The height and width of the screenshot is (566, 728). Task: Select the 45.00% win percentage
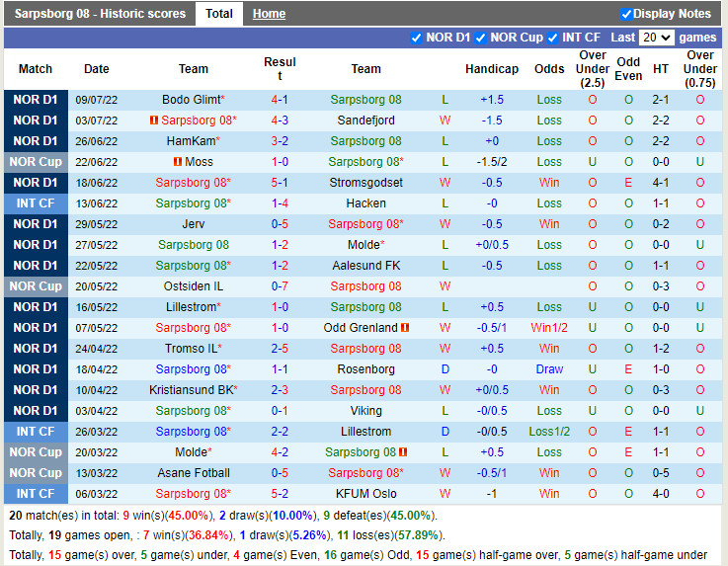click(188, 516)
